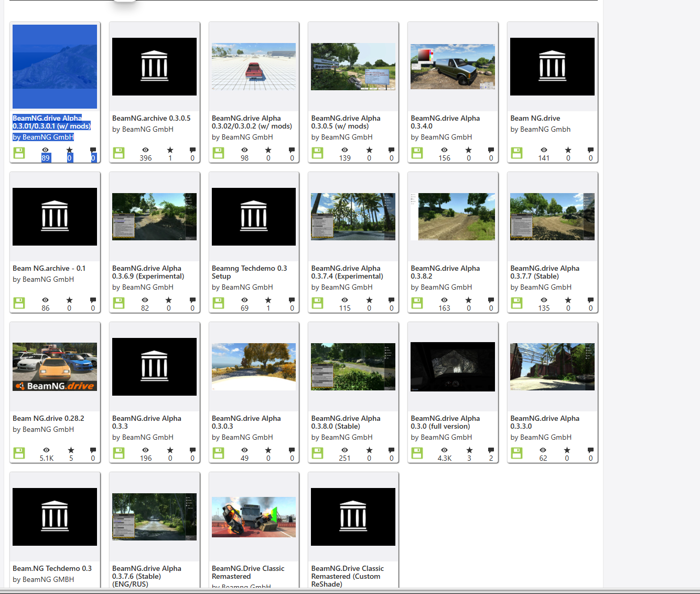The width and height of the screenshot is (700, 594).
Task: Click the software icon on the Beam NG.drive card
Action: [517, 153]
